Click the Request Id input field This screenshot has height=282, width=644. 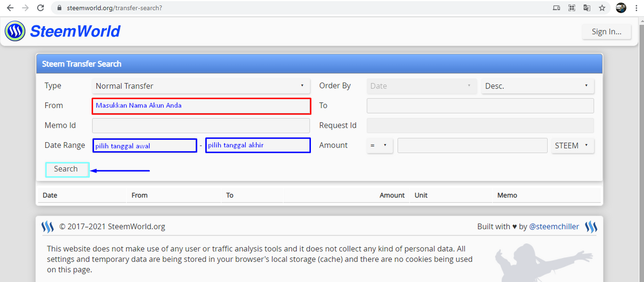480,126
